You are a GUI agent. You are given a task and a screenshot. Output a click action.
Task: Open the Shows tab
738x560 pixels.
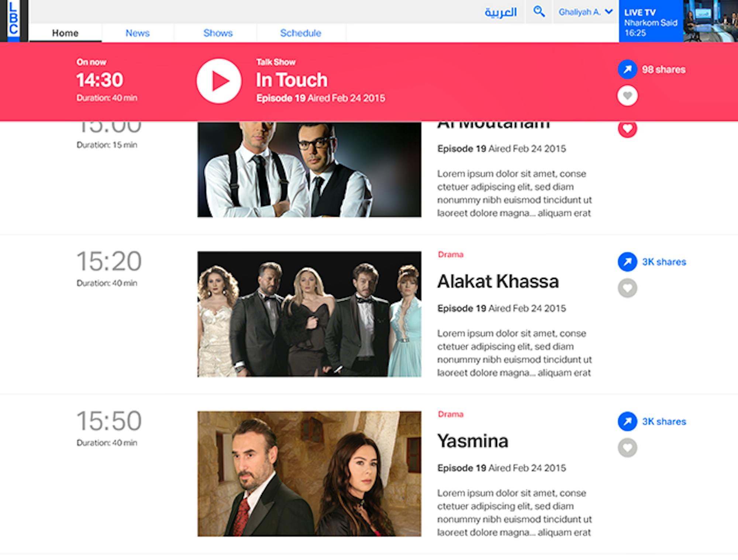click(x=218, y=33)
